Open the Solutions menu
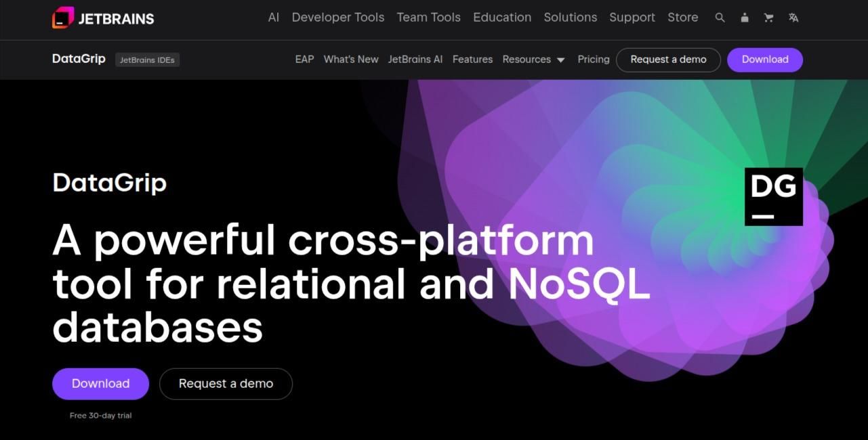 (571, 18)
